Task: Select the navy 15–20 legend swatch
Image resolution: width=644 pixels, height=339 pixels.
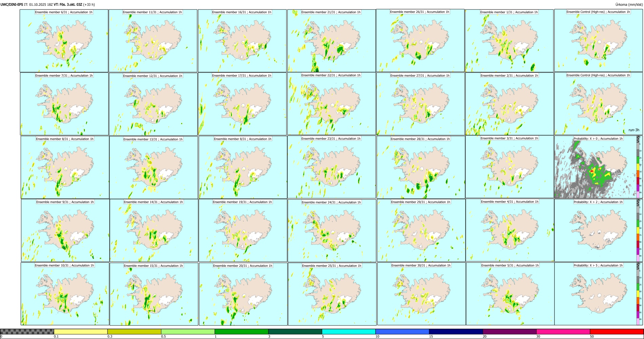Action: pos(456,332)
